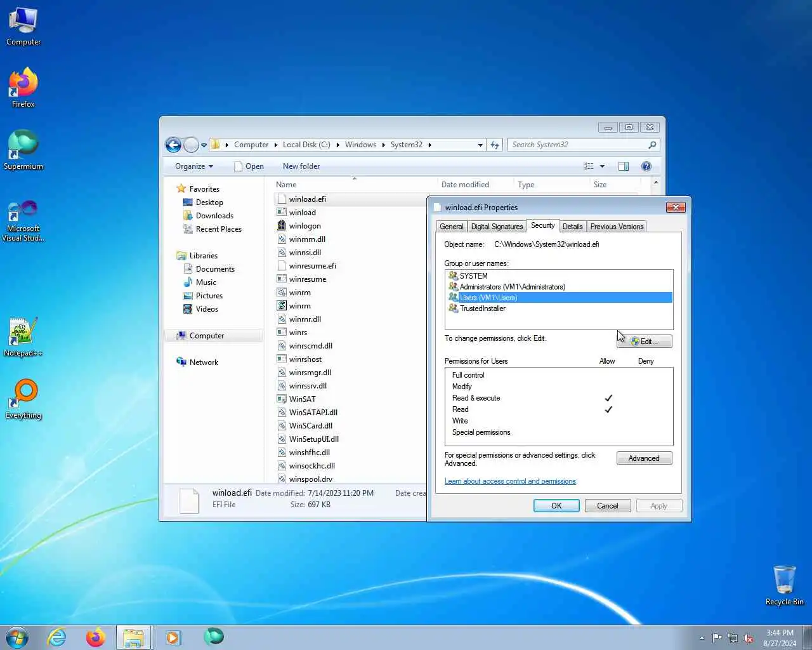Image resolution: width=812 pixels, height=650 pixels.
Task: Open the Recycle Bin
Action: 784,585
